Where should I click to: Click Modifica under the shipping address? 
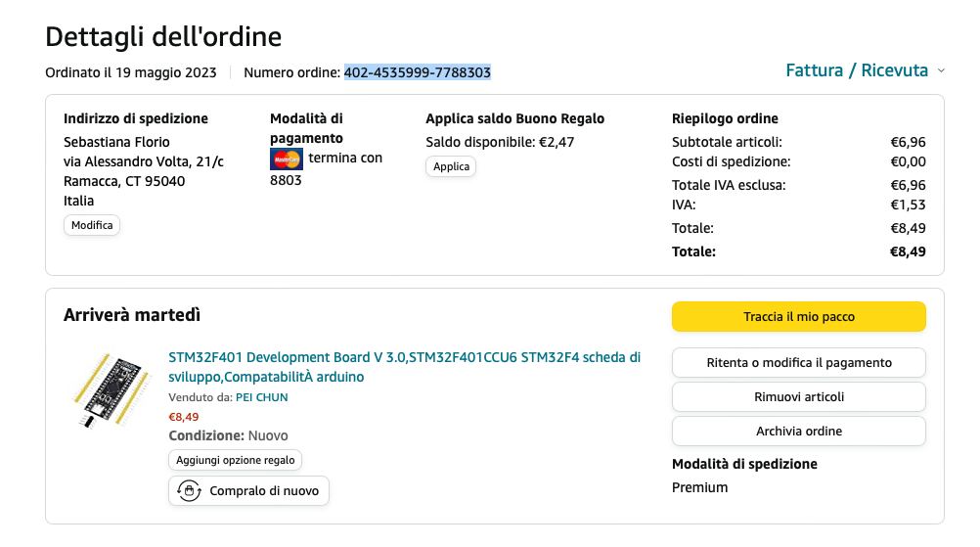92,225
